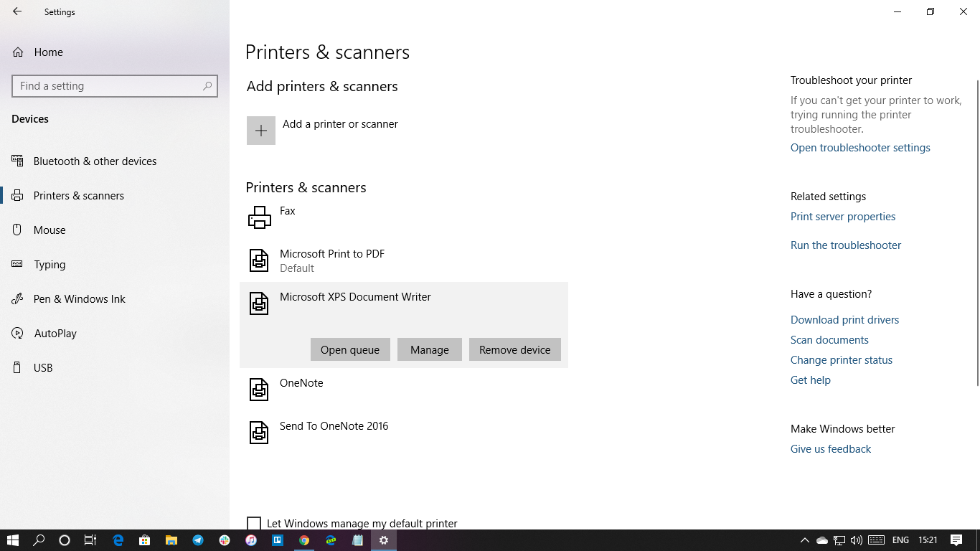980x551 pixels.
Task: Open Print server properties link
Action: 842,216
